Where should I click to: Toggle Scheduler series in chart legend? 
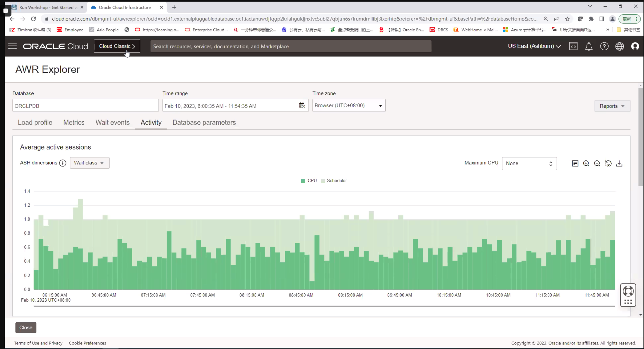click(334, 181)
